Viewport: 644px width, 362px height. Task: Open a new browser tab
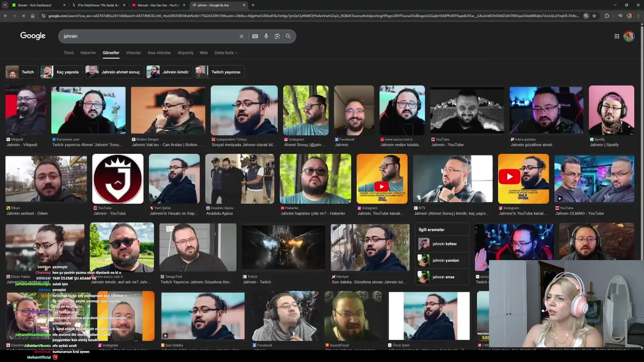[253, 5]
